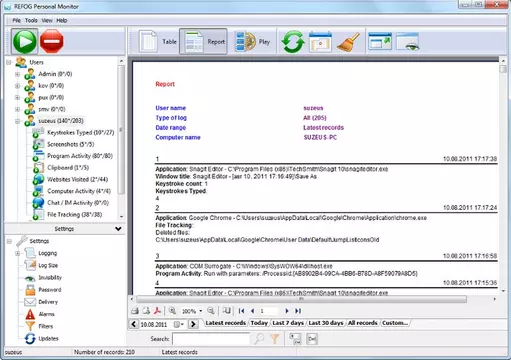Open the Play slideshow view

click(252, 42)
